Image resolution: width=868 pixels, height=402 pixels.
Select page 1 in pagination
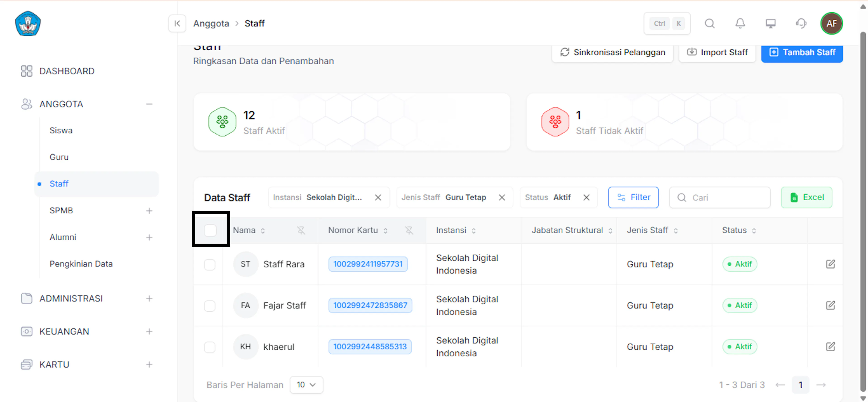[800, 385]
